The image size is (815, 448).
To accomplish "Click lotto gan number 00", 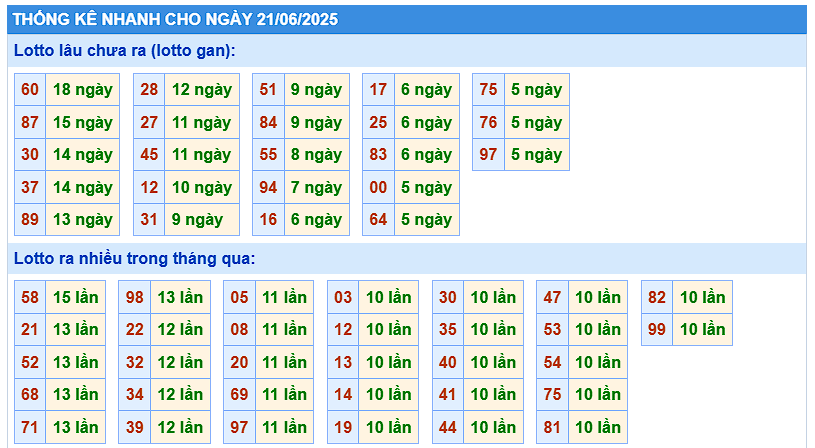I will tap(378, 187).
